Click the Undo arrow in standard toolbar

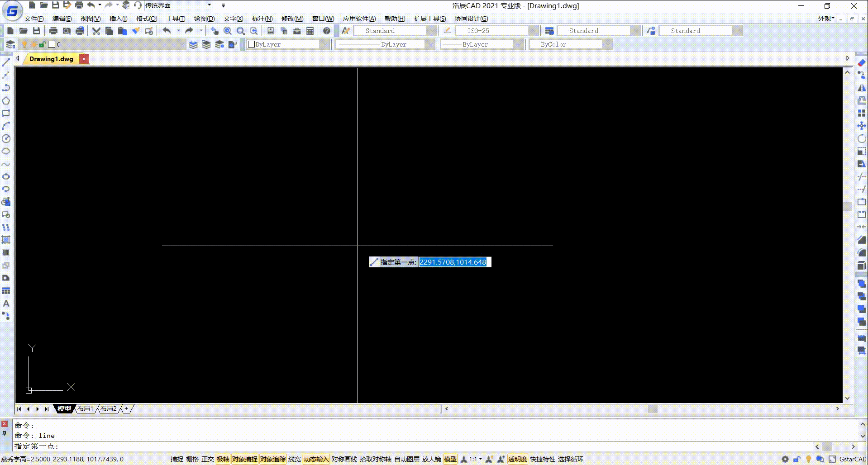pos(167,31)
